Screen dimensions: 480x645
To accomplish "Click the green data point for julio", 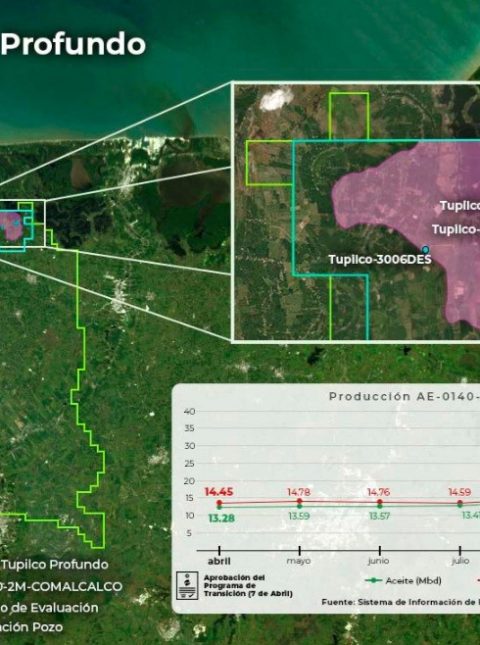I will [460, 505].
